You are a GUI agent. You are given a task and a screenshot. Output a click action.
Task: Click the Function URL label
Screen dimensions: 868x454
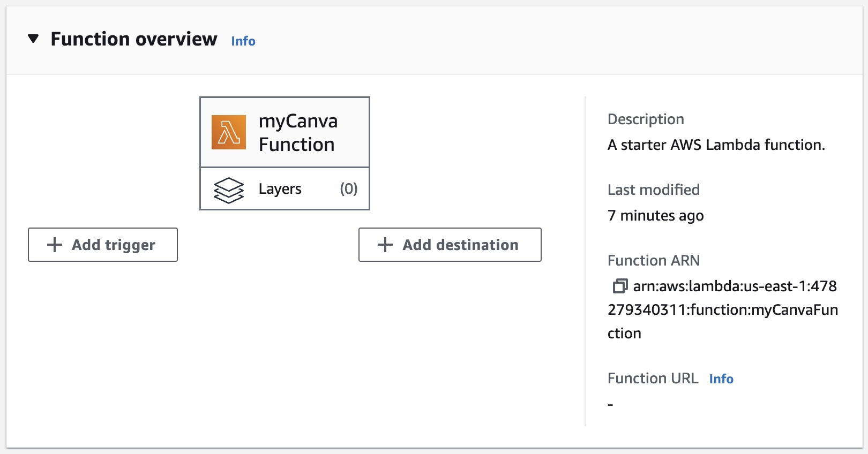coord(653,378)
